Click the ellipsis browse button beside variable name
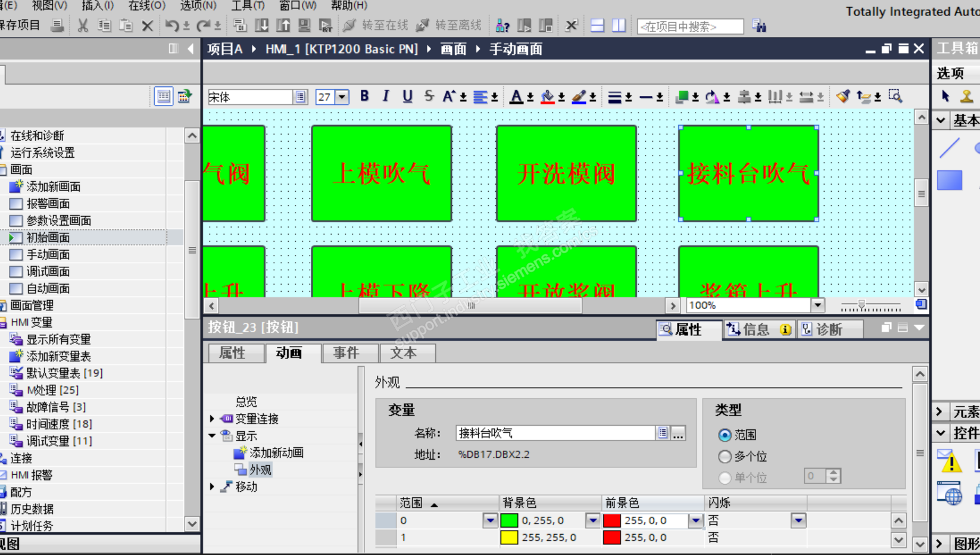The height and width of the screenshot is (555, 980). pyautogui.click(x=678, y=433)
